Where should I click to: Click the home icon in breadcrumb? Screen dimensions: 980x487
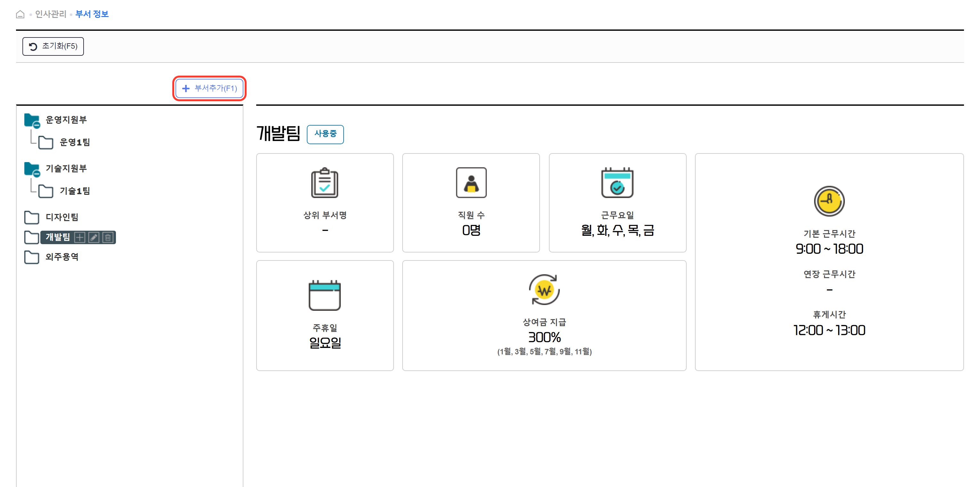[20, 14]
